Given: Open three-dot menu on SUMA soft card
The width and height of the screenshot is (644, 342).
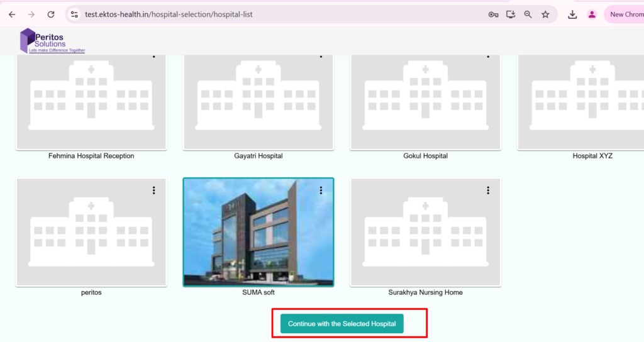Looking at the screenshot, I should click(321, 190).
